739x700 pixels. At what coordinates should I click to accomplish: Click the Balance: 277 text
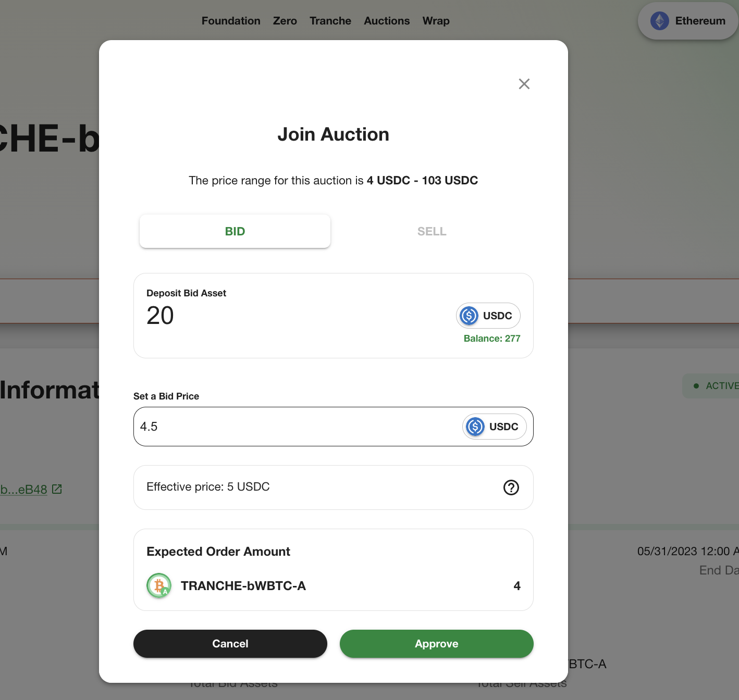[492, 339]
